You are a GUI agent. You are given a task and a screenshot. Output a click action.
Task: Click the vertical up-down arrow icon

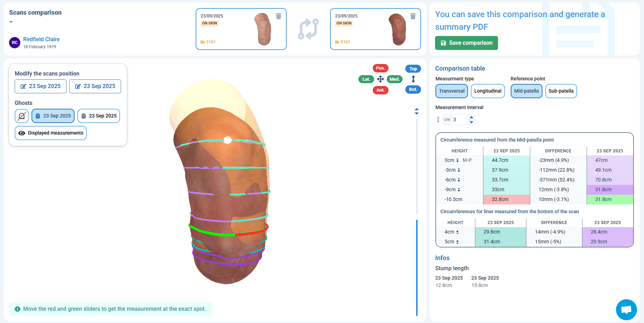click(x=413, y=79)
